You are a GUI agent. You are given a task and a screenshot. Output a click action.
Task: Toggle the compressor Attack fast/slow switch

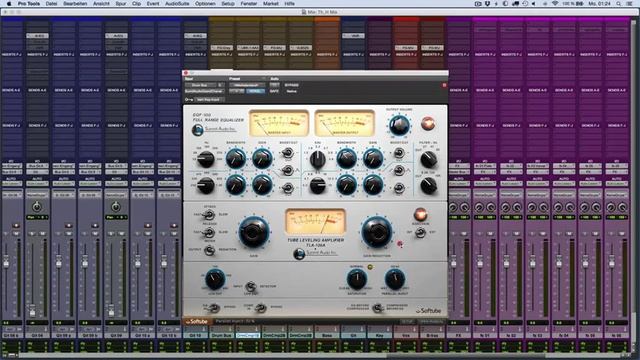(209, 214)
